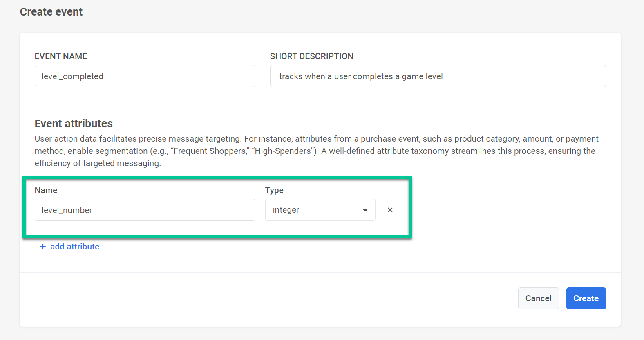This screenshot has height=340, width=644.
Task: Cancel the event creation
Action: [538, 298]
